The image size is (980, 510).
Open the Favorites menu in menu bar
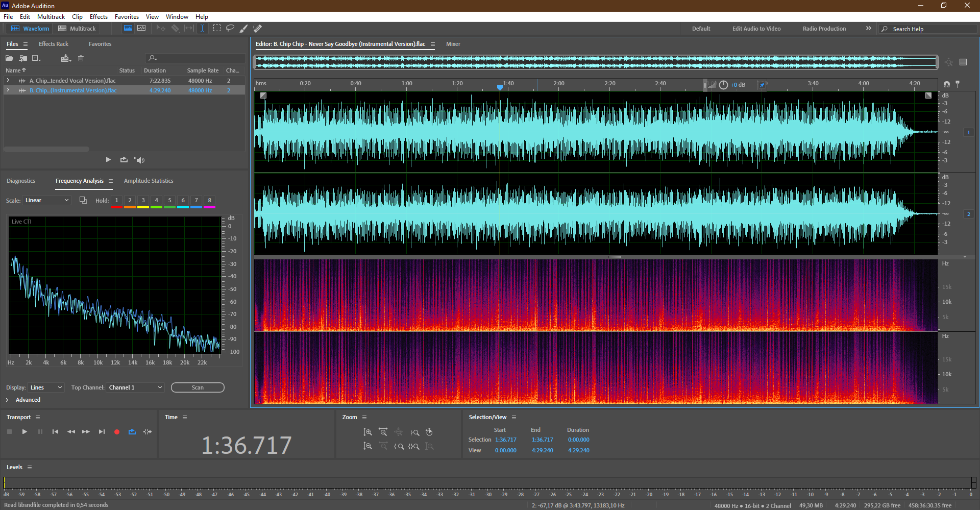(x=127, y=17)
